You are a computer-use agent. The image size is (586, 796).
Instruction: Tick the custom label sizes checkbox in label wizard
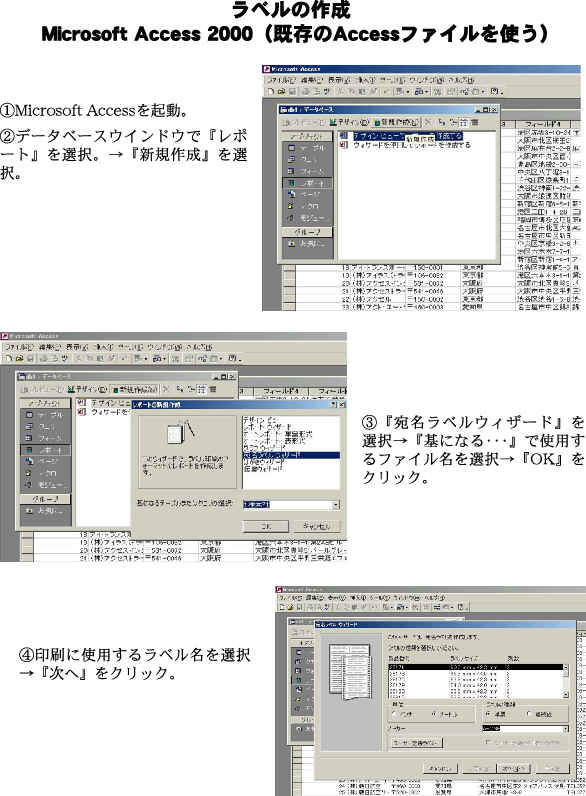[487, 742]
